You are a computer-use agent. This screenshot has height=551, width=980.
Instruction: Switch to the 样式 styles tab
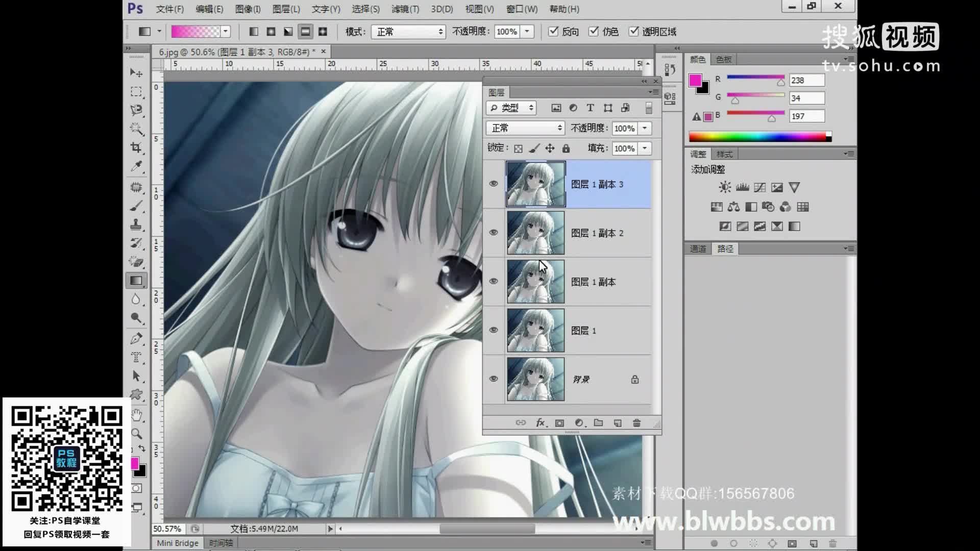(724, 154)
